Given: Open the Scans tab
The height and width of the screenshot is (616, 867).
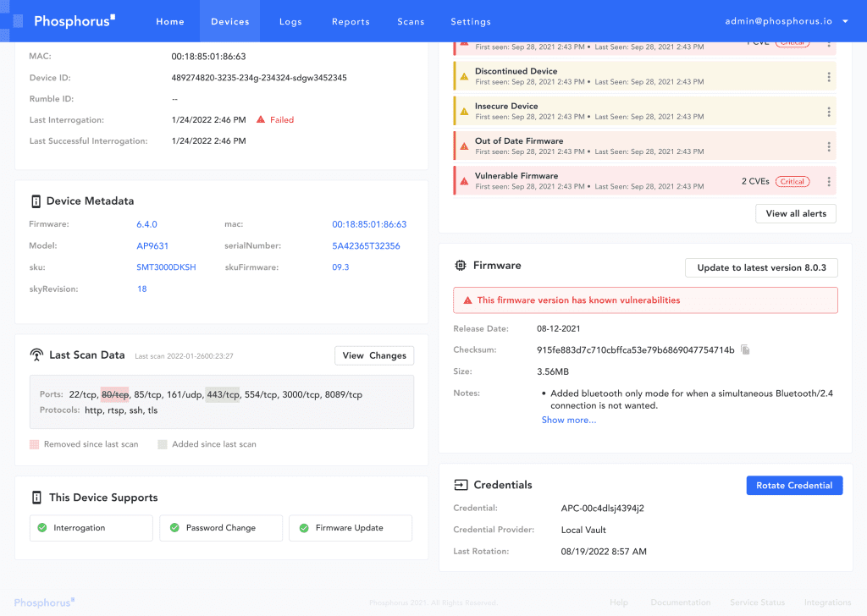Looking at the screenshot, I should 411,21.
